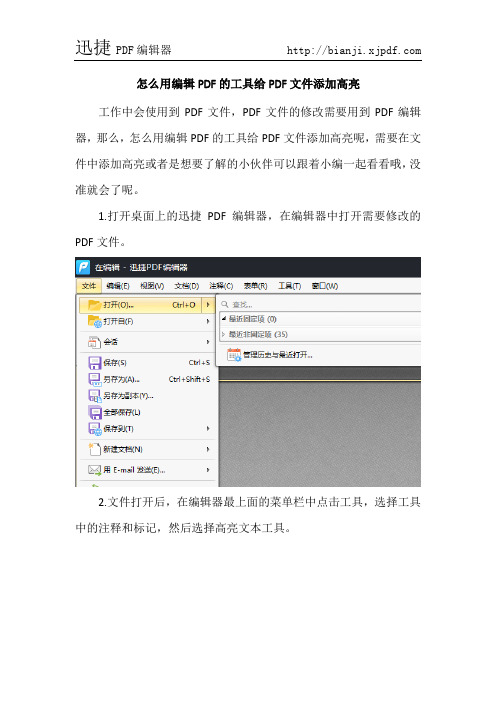Click the envelope icon beside 用 E-mail 发送
496x702 pixels.
tap(94, 470)
